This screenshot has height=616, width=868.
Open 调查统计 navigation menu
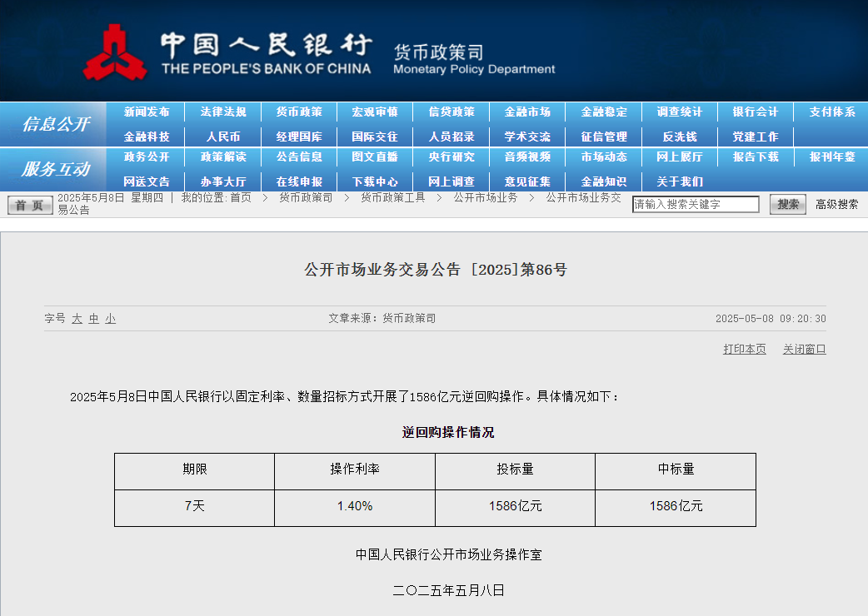679,112
